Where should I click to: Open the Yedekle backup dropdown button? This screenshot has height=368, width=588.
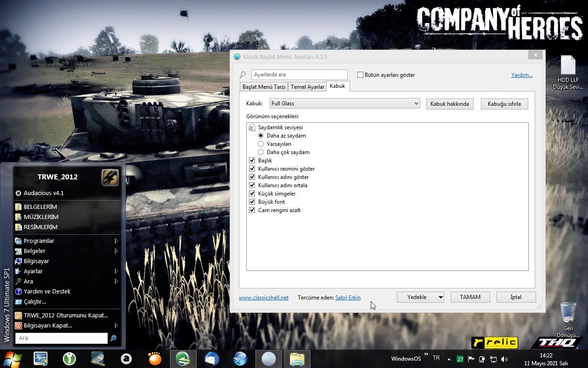[420, 297]
